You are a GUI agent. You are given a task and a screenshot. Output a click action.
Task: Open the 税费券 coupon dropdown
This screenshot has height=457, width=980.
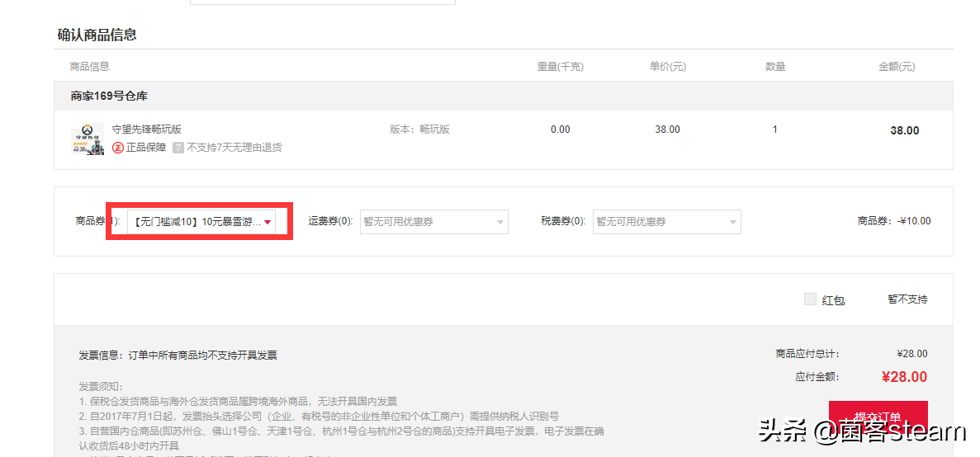point(667,222)
